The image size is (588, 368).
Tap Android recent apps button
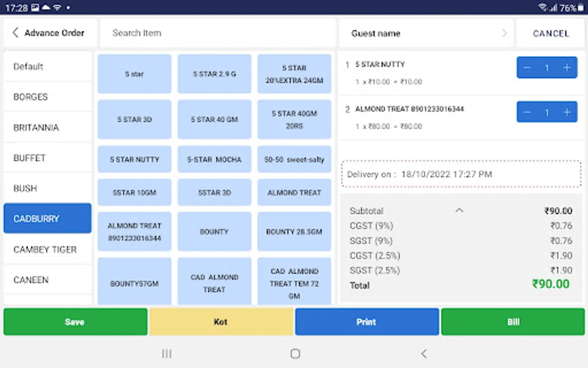(x=167, y=354)
